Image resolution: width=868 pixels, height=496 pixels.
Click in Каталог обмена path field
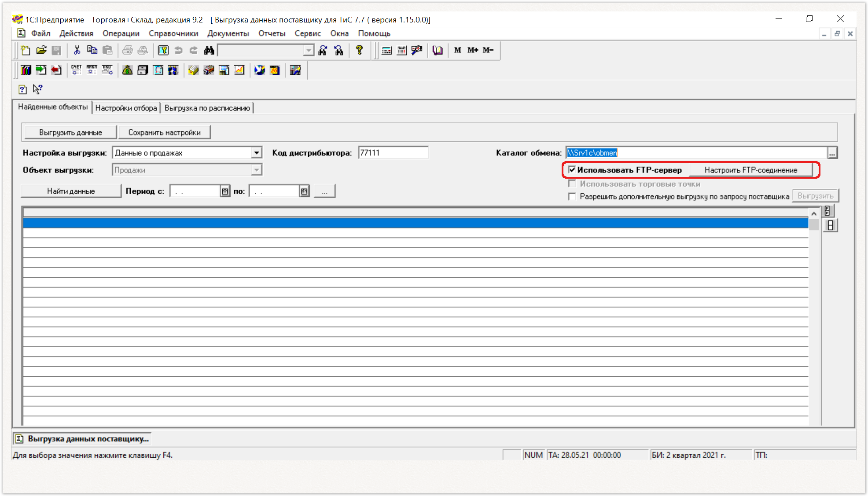tap(696, 153)
